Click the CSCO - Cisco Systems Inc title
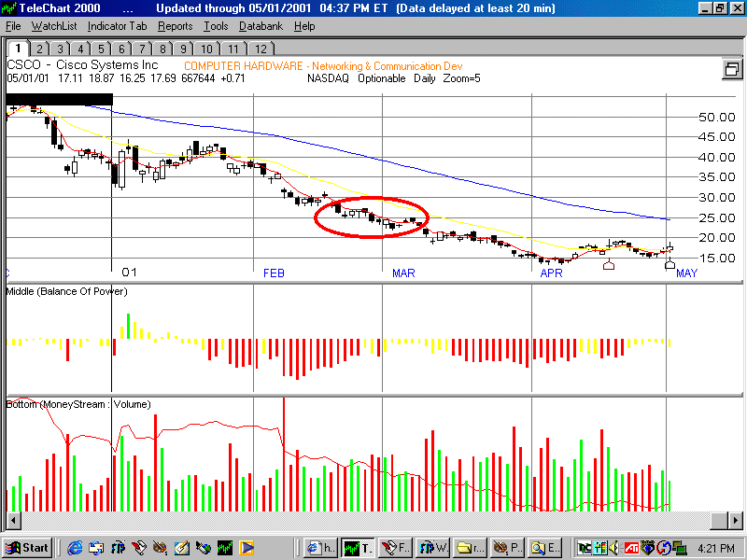This screenshot has height=560, width=747. tap(82, 64)
